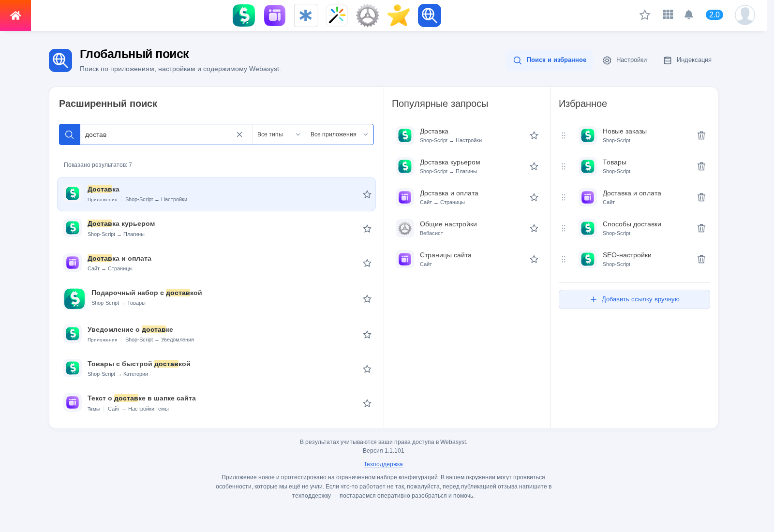The height and width of the screenshot is (532, 774).
Task: Delete Товары from favorites
Action: pos(701,166)
